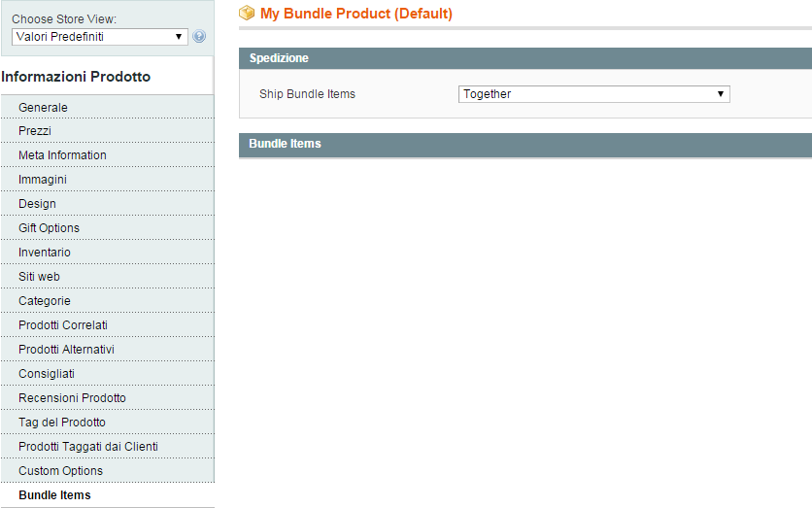Expand the Ship Bundle Items dropdown
This screenshot has width=812, height=508.
click(593, 94)
